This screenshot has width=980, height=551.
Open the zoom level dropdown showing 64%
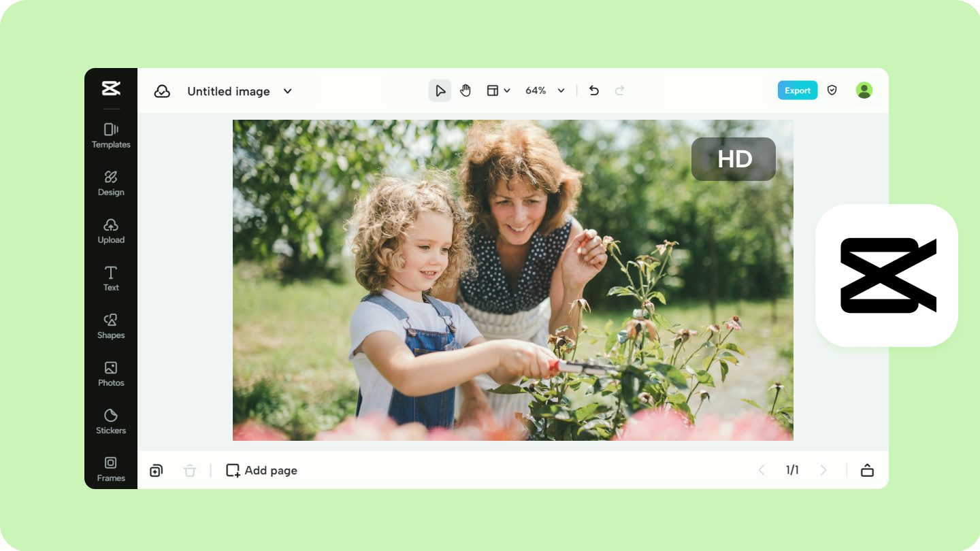(544, 90)
